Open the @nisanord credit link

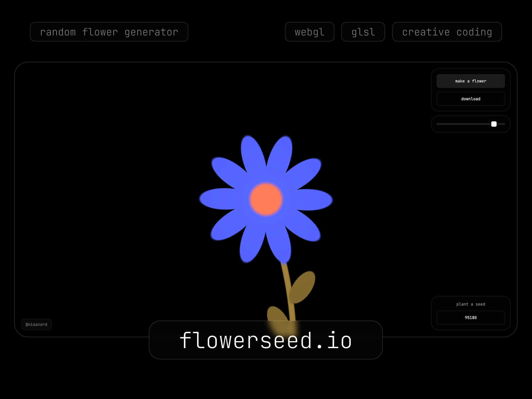[x=36, y=325]
